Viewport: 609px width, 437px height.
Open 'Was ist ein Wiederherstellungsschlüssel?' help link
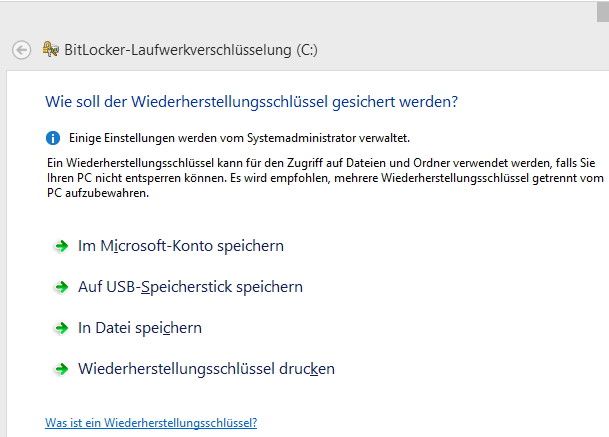(151, 423)
